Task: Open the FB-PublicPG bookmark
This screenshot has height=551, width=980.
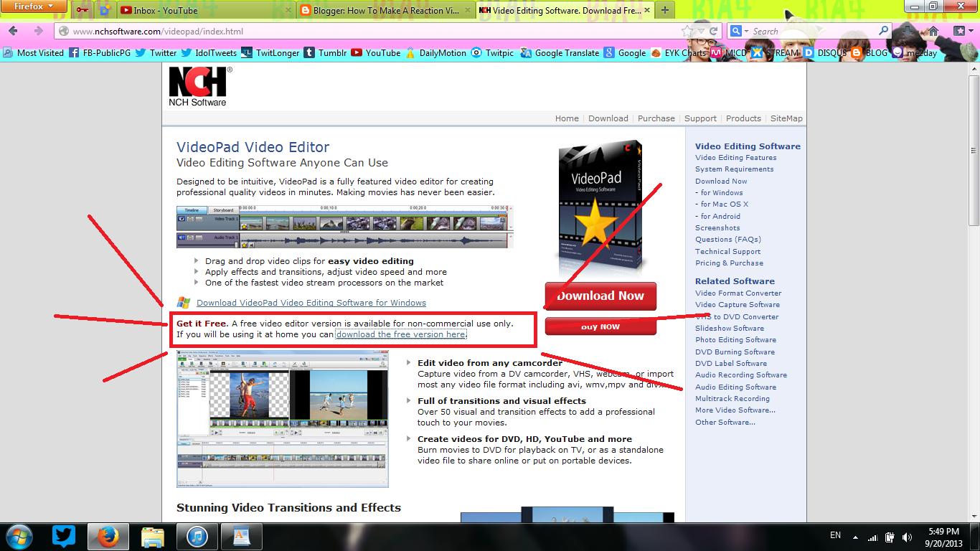Action: point(100,53)
